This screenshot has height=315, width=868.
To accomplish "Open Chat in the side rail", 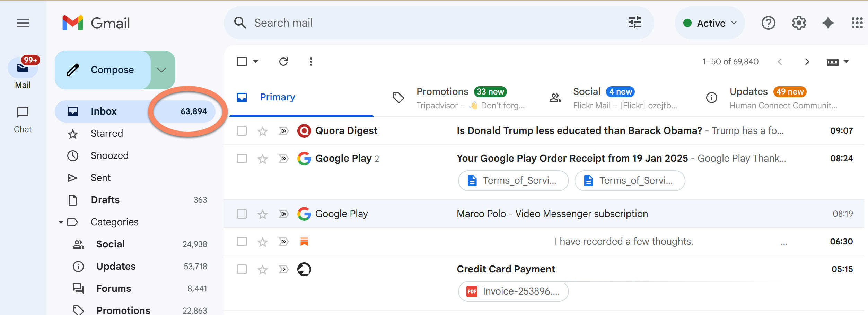I will pos(23,120).
